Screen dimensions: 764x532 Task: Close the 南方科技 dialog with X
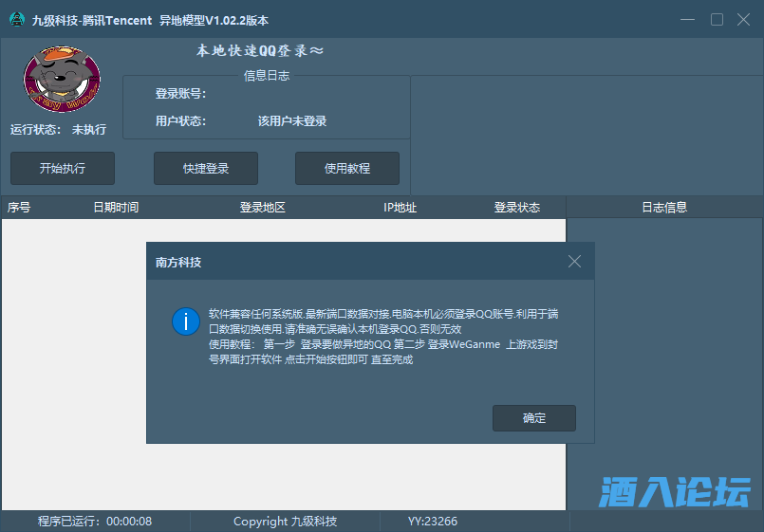click(x=574, y=262)
